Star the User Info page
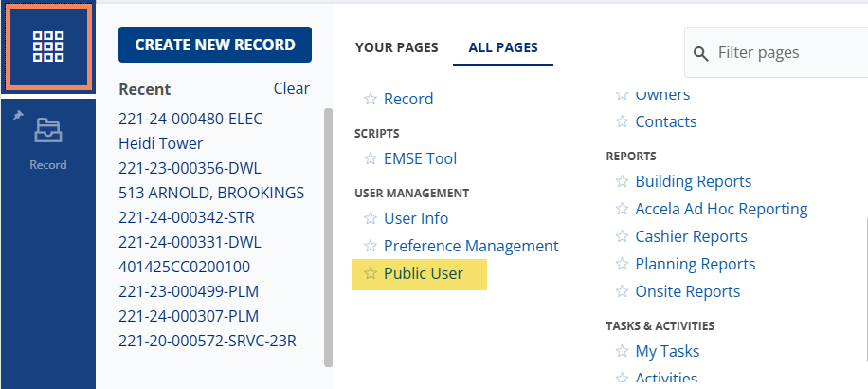Viewport: 868px width, 389px height. (371, 219)
